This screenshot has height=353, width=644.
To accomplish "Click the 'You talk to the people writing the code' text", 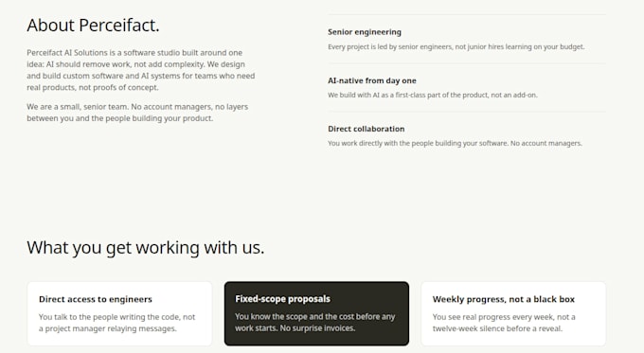I will (x=117, y=323).
